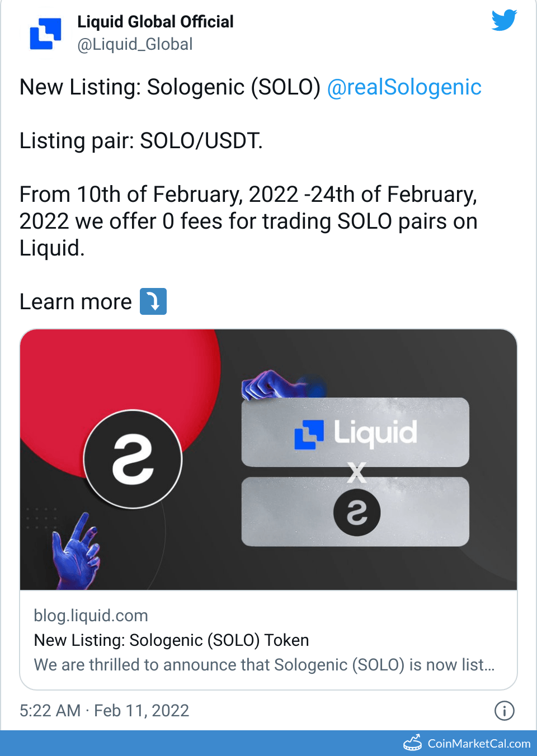This screenshot has height=756, width=537.
Task: Click the CoinMarketCal logo icon
Action: coord(413,743)
